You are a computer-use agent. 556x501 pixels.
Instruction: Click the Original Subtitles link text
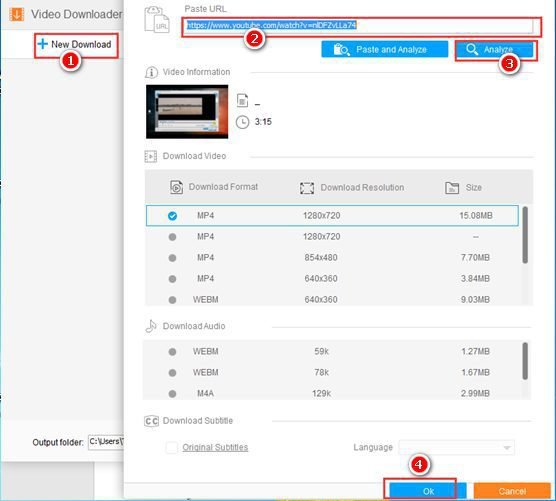215,447
